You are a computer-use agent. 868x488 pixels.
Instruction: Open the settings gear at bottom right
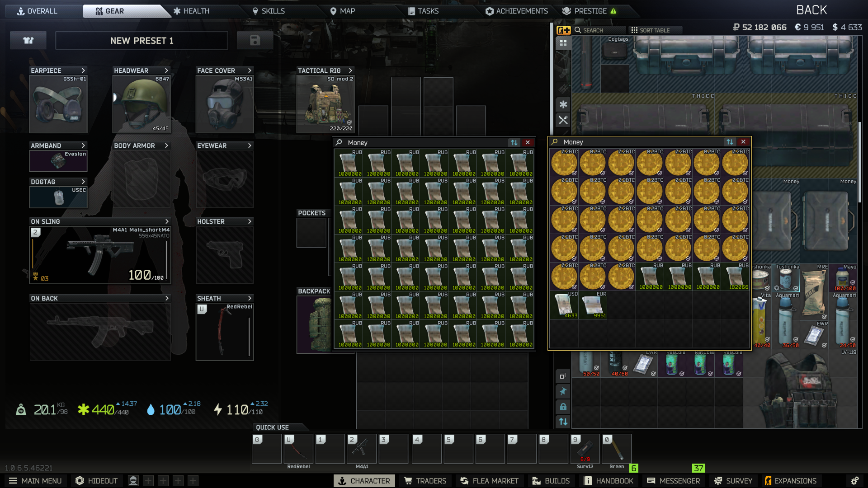coord(854,481)
